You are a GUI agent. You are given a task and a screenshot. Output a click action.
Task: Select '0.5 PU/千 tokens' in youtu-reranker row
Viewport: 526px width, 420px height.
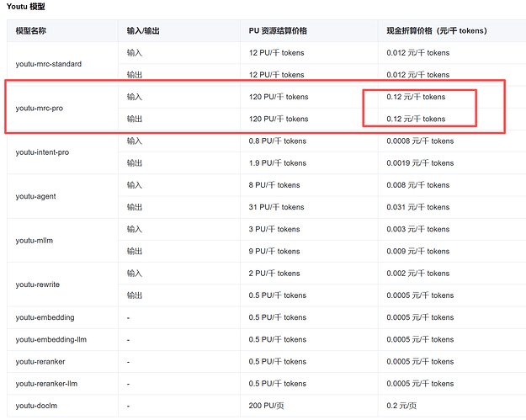pyautogui.click(x=278, y=362)
